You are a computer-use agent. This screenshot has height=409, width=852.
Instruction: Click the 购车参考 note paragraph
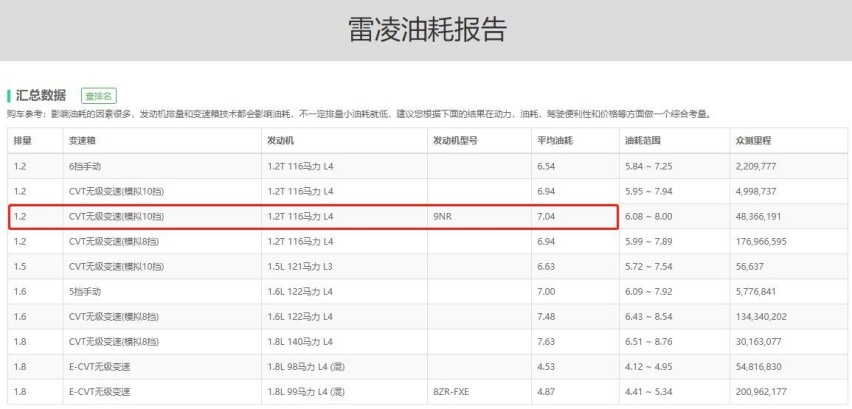(359, 115)
